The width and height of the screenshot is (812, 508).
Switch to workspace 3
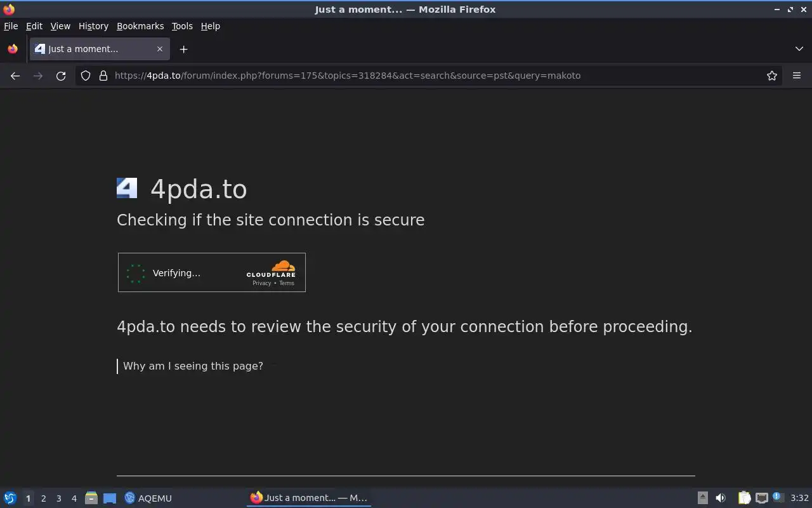pos(58,498)
